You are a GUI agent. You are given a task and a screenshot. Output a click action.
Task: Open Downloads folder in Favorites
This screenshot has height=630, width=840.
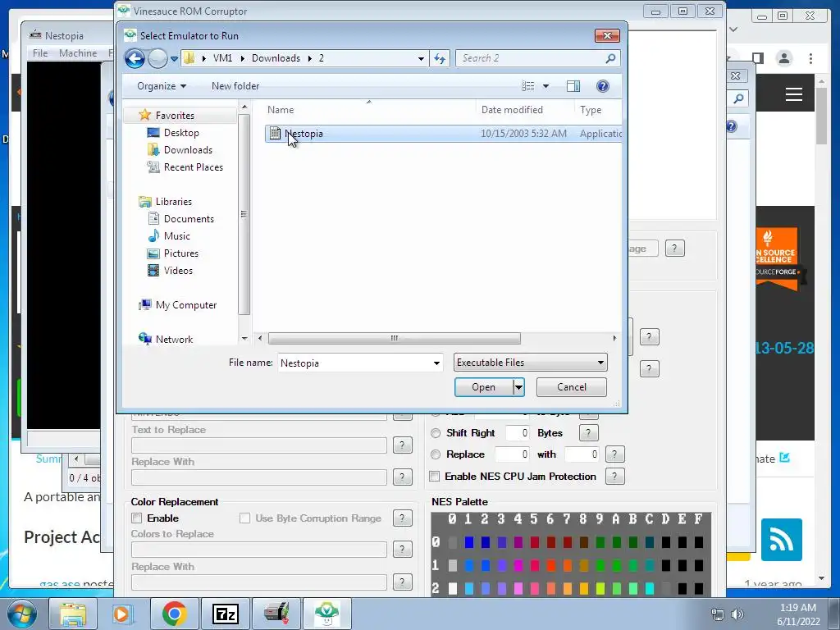[188, 150]
